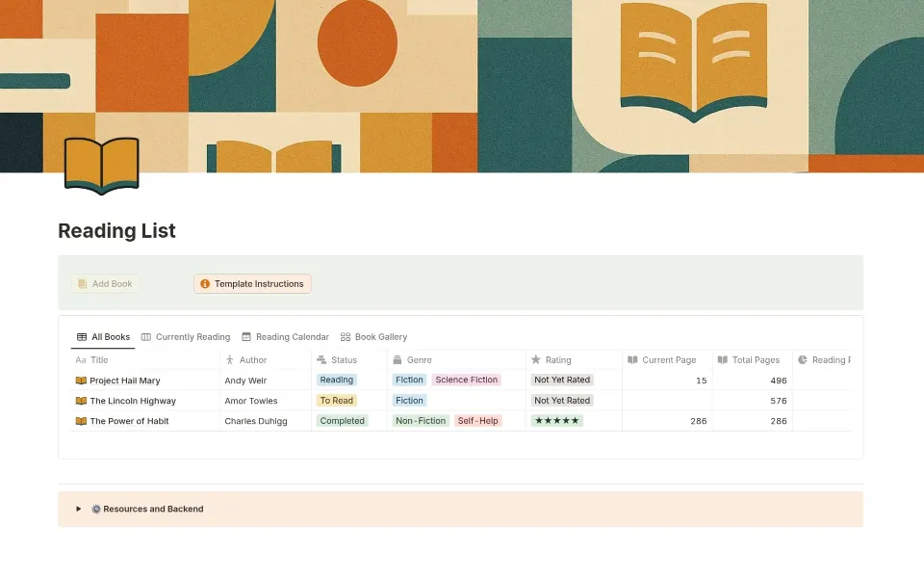Click the book icon beside The Lincoln Highway
This screenshot has width=924, height=578.
tap(81, 401)
